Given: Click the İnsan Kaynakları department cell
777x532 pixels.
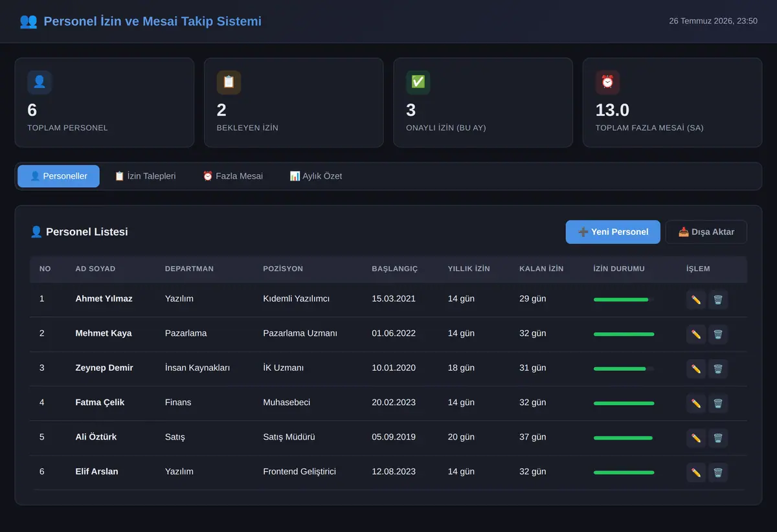Looking at the screenshot, I should click(x=197, y=368).
